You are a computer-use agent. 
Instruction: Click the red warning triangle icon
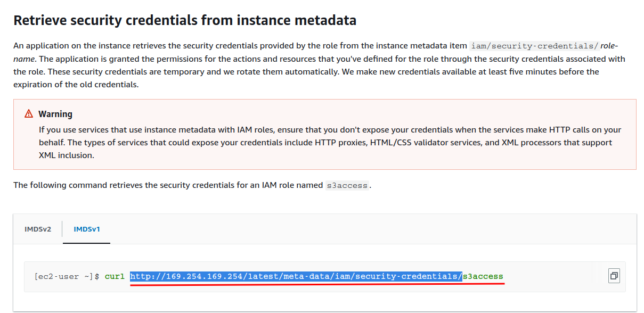tap(29, 114)
